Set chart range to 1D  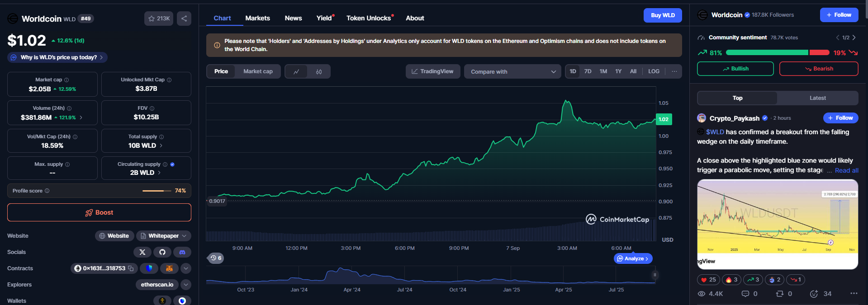pos(573,71)
